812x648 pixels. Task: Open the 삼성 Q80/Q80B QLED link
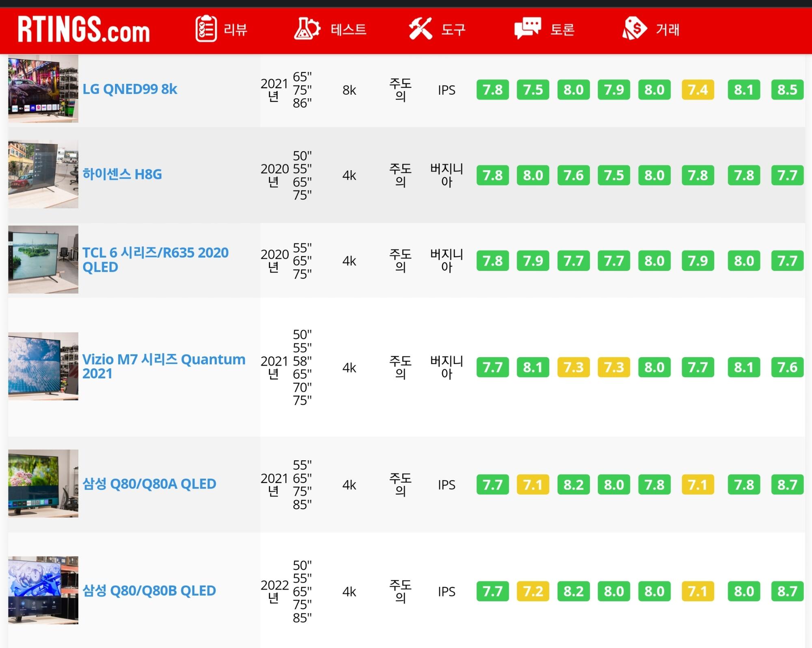tap(149, 591)
